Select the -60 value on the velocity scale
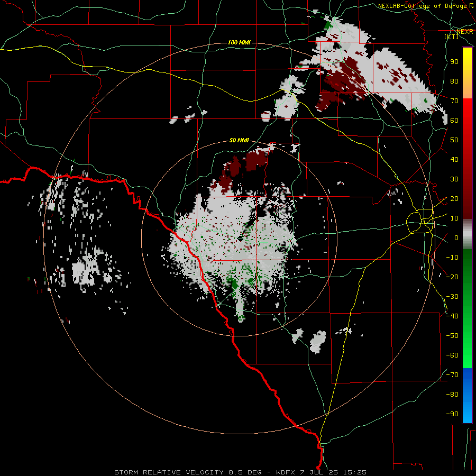 click(452, 355)
